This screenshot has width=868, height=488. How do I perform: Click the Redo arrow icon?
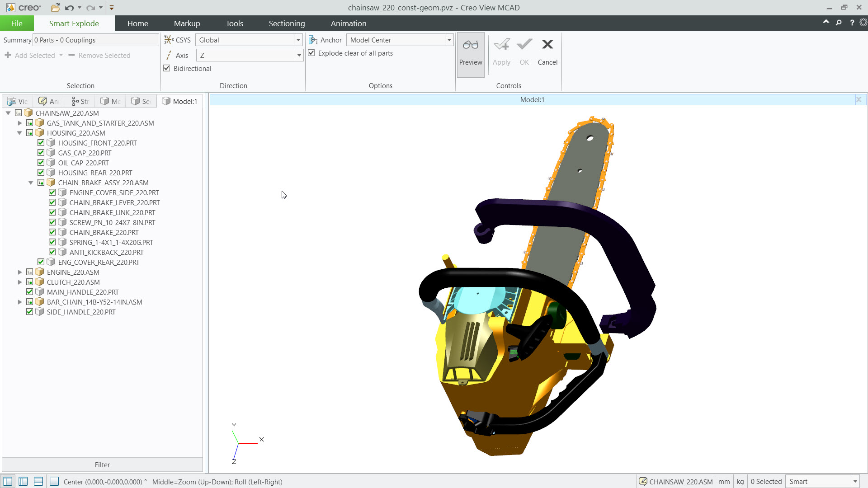coord(90,8)
